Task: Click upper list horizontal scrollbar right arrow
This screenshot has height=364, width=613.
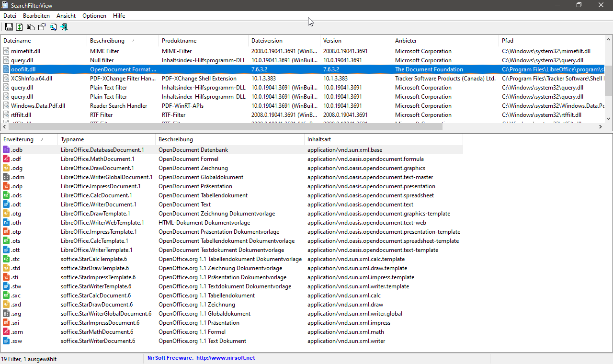Action: coord(601,127)
